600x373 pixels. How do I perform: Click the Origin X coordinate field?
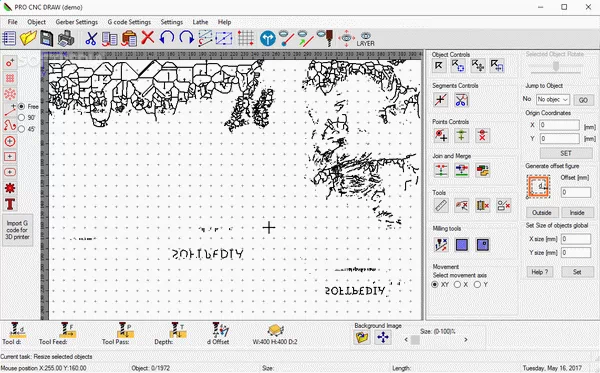coord(559,125)
